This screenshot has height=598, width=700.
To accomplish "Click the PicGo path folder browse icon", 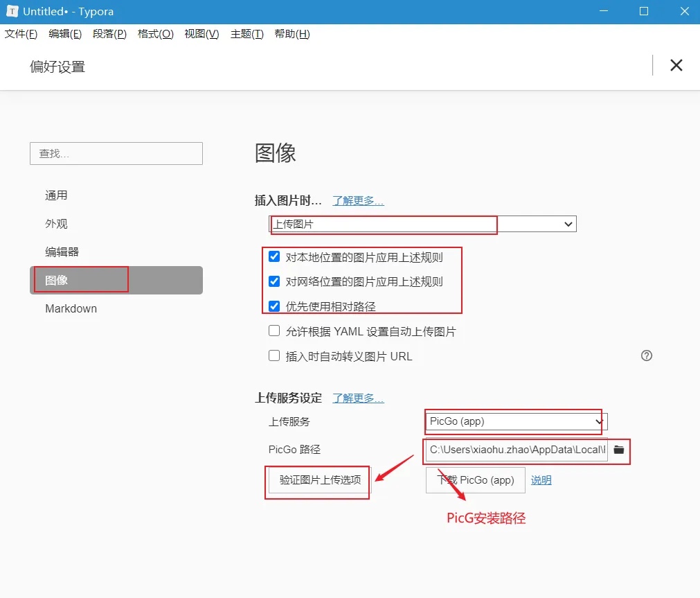I will (x=619, y=450).
